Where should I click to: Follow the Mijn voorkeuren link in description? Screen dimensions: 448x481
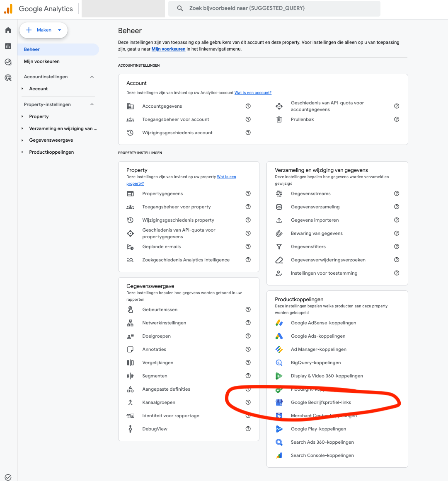pyautogui.click(x=168, y=49)
